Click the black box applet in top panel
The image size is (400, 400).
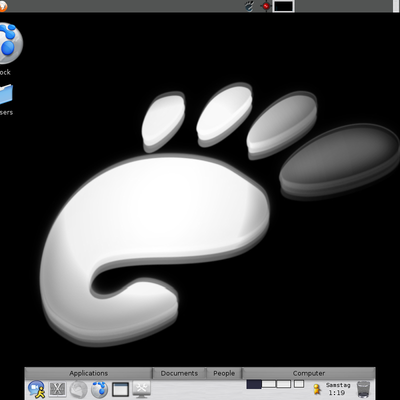(283, 6)
